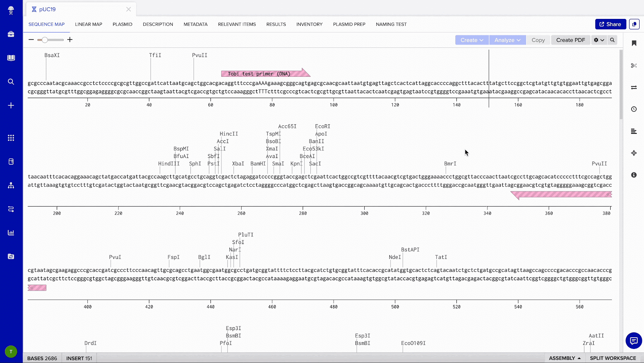Select the crosshair primers tool

click(x=634, y=153)
